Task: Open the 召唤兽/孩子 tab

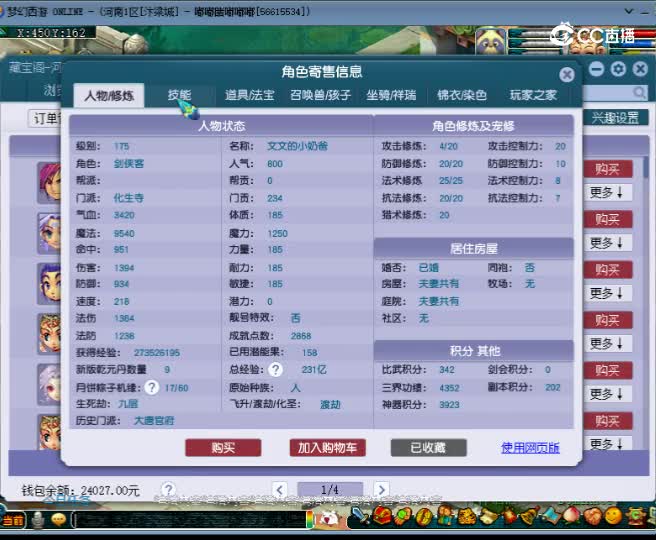Action: point(320,95)
